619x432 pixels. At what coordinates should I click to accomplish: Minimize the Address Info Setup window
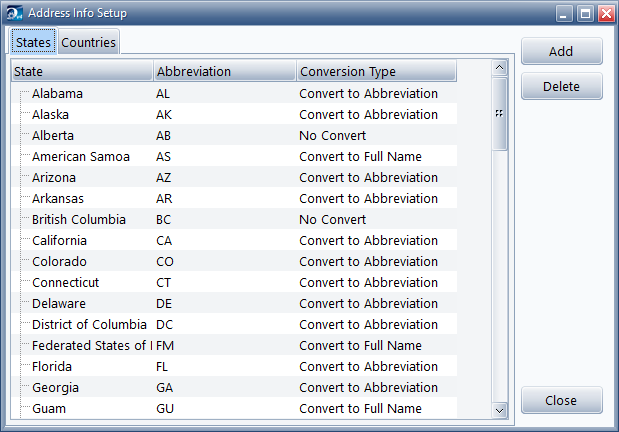click(x=565, y=14)
